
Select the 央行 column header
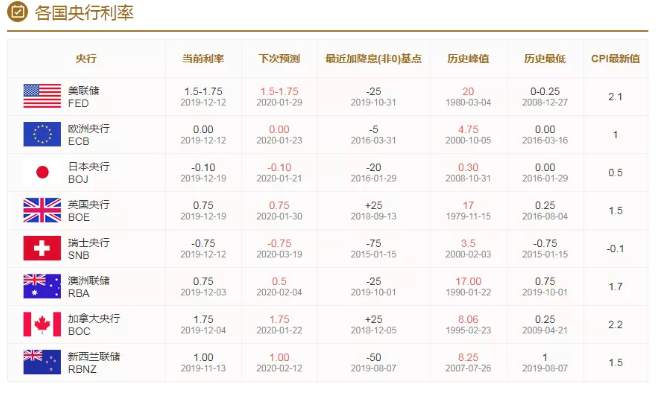(x=86, y=59)
